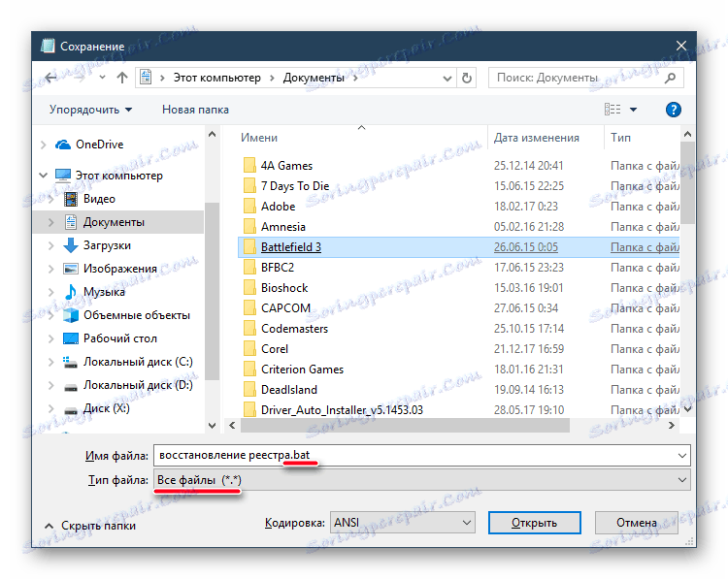The image size is (728, 579).
Task: Select the Driver_Auto_Installer_v5.1453.03 folder
Action: 342,410
